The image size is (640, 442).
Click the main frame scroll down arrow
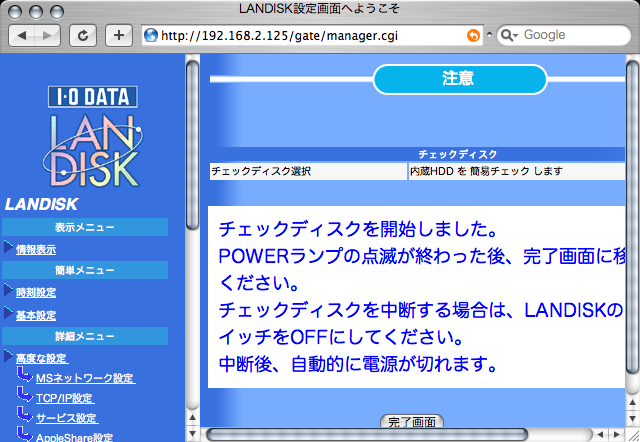pos(632,419)
